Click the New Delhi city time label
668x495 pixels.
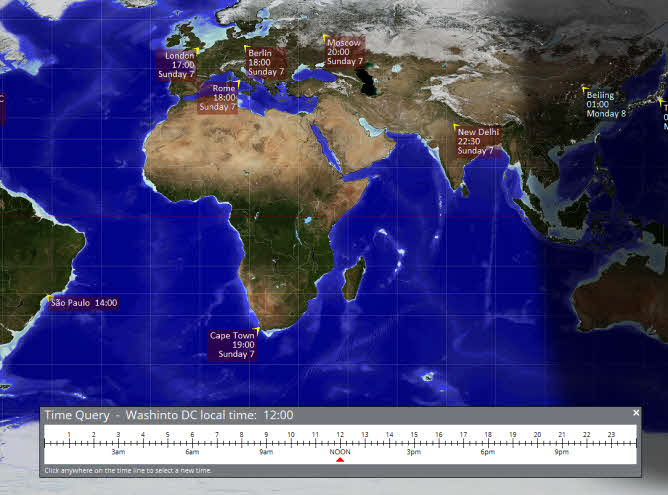coord(478,141)
